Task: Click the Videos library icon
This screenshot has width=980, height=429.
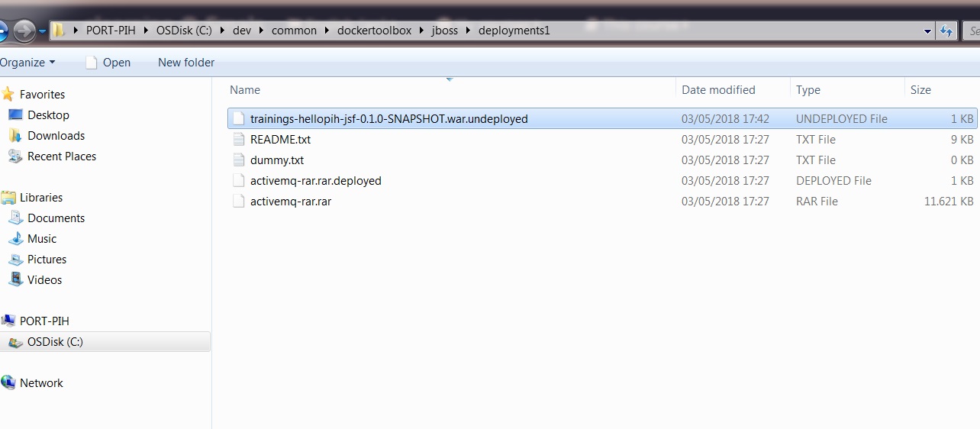Action: [x=15, y=279]
